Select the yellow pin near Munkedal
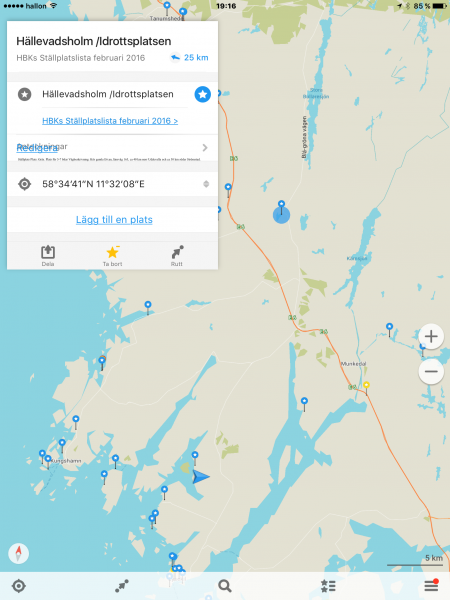The height and width of the screenshot is (600, 450). pos(366,387)
